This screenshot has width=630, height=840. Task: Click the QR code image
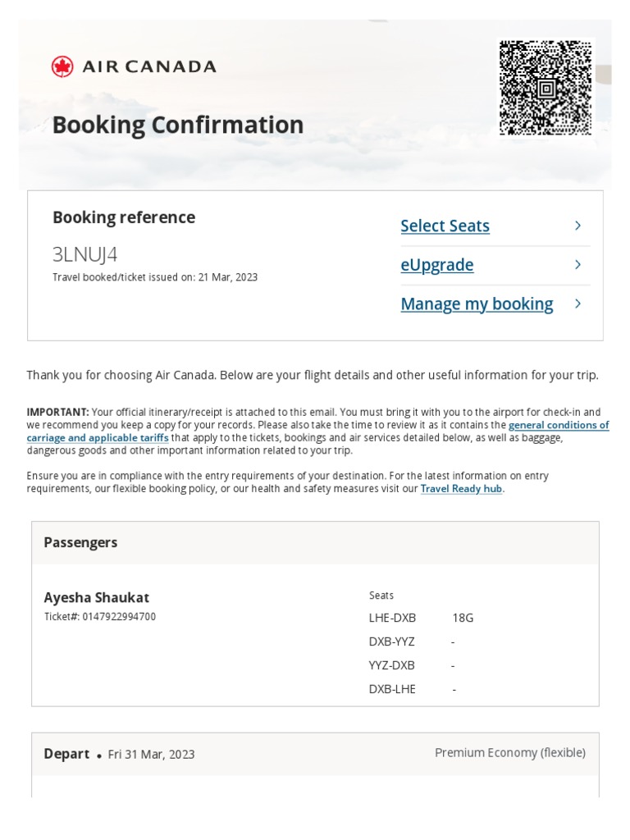click(x=545, y=88)
